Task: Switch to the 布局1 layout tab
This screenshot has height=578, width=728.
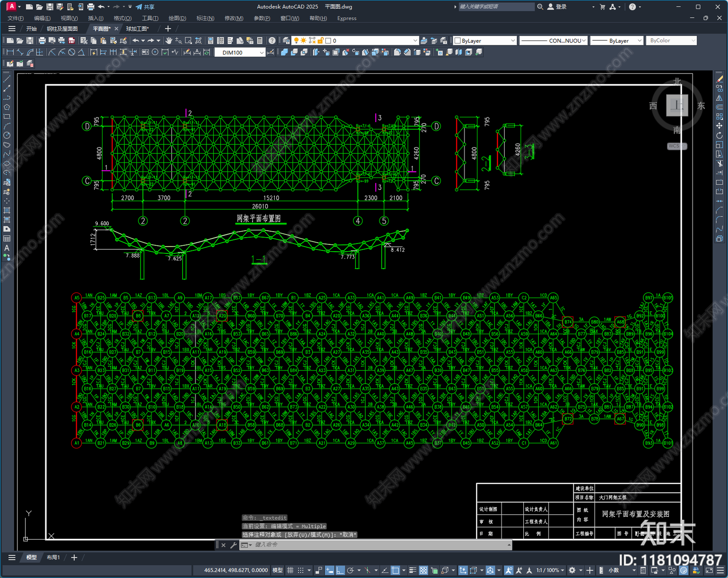Action: click(x=53, y=558)
